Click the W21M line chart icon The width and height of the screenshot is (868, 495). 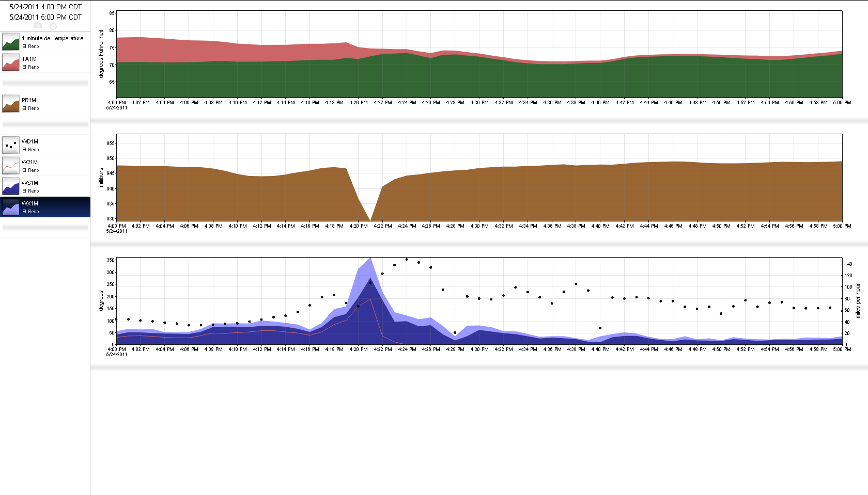[x=11, y=166]
